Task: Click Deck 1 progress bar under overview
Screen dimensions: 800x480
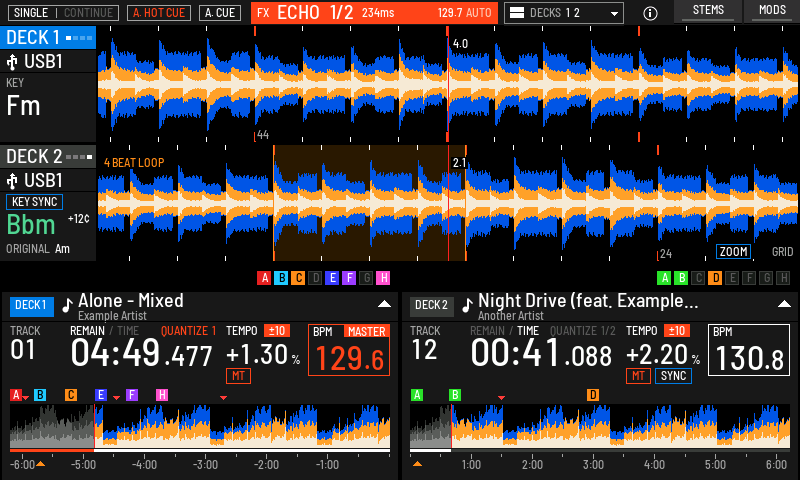Action: pyautogui.click(x=200, y=451)
